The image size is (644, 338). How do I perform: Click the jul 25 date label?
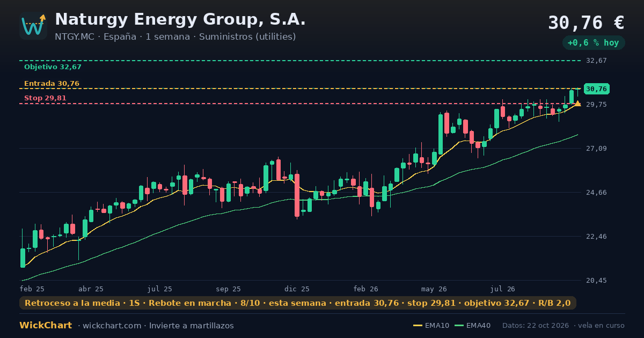(x=160, y=289)
